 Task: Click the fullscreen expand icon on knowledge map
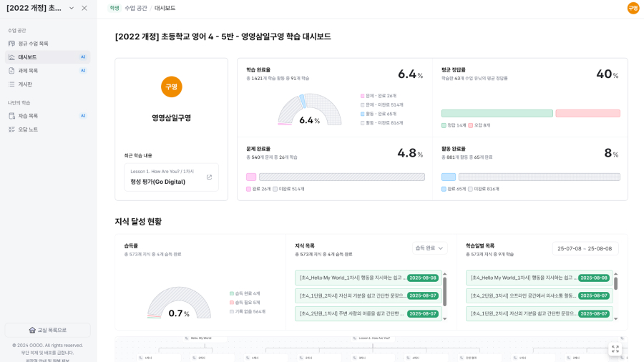[x=615, y=348]
